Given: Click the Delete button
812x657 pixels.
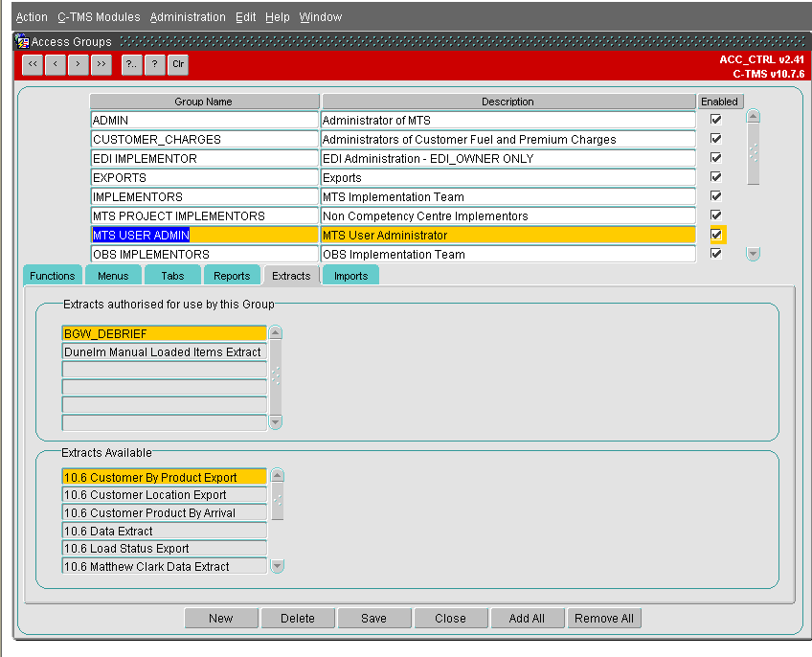Looking at the screenshot, I should (x=298, y=618).
